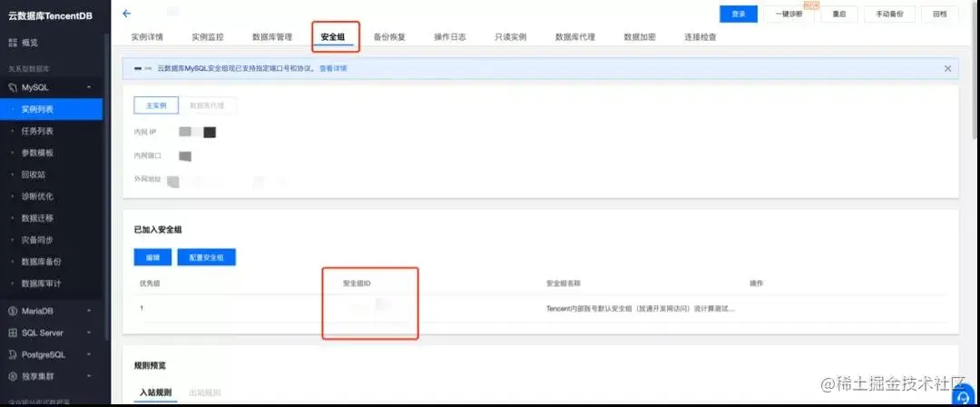Viewport: 980px width, 407px height.
Task: Click the 配置安全组 button
Action: click(x=206, y=257)
